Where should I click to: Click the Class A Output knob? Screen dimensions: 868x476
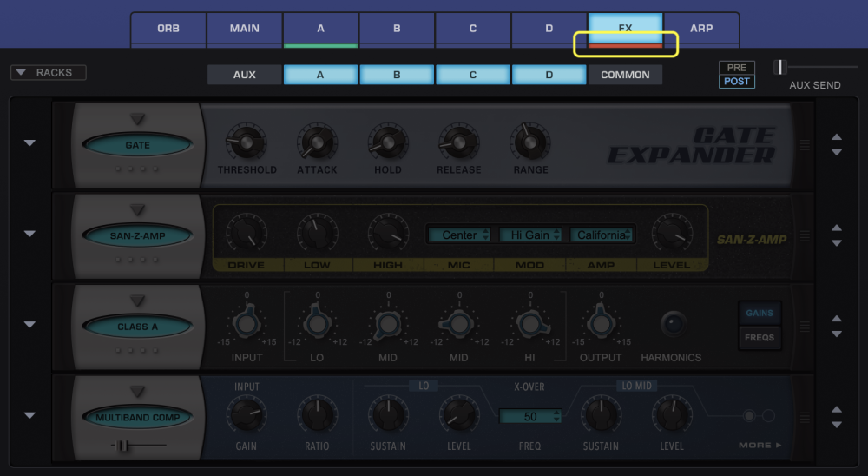coord(601,324)
